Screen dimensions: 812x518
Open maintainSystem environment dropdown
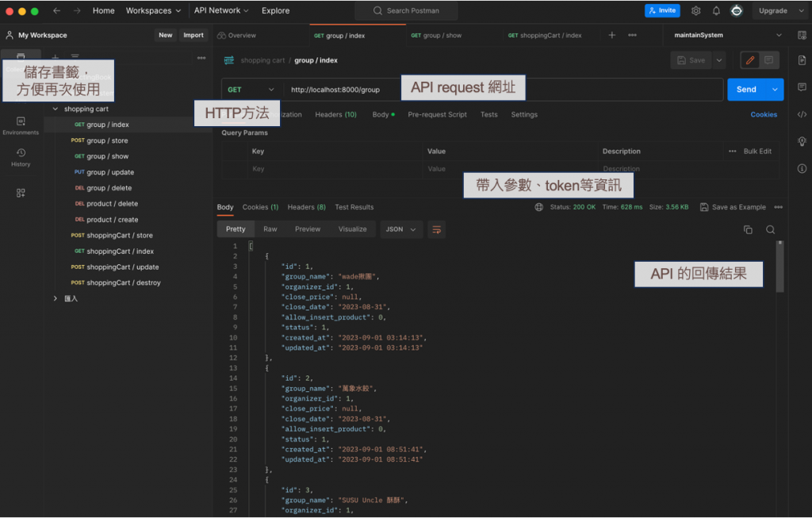point(728,35)
